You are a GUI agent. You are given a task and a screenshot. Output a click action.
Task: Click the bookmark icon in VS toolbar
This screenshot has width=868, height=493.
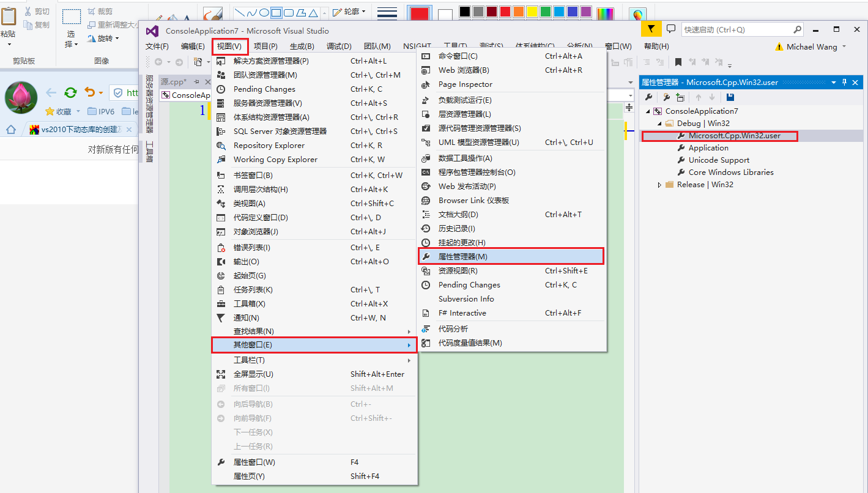(678, 62)
